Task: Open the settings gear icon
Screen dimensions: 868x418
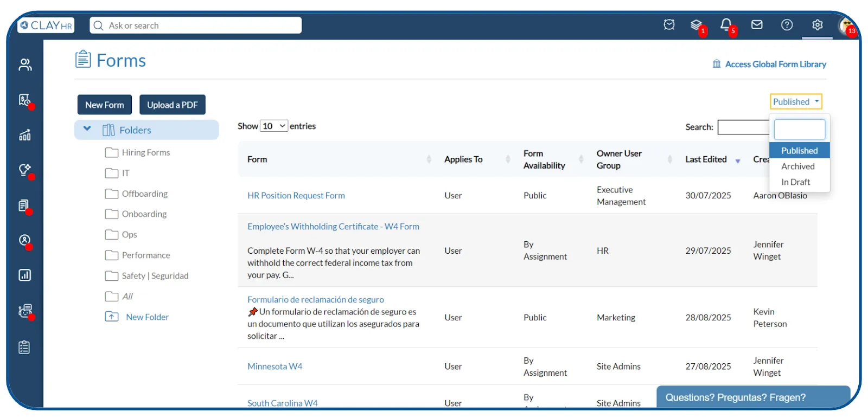Action: pyautogui.click(x=818, y=25)
